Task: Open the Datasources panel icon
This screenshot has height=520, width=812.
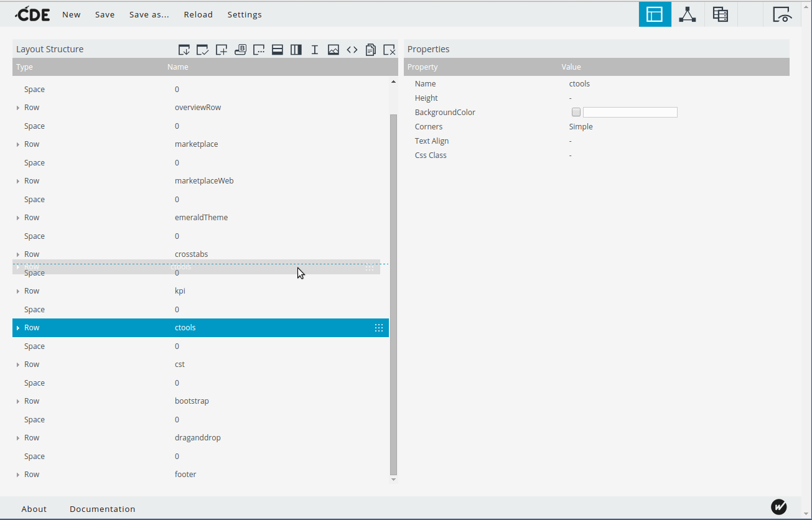Action: coord(720,14)
